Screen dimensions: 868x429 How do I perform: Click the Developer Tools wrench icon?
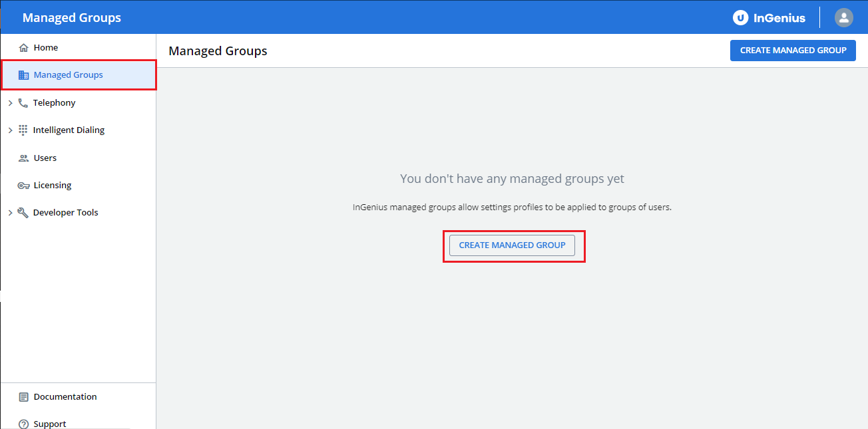point(23,213)
